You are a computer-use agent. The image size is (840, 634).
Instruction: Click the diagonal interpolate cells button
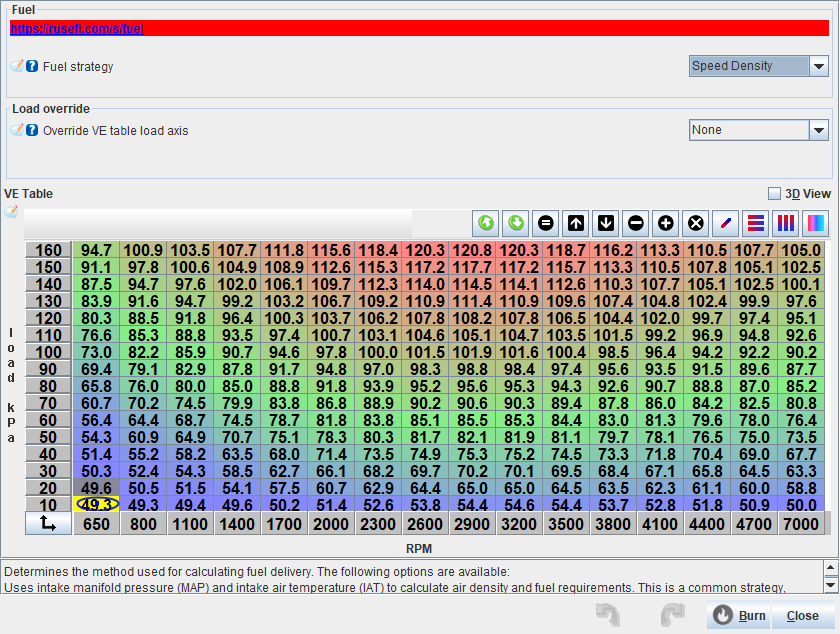727,222
